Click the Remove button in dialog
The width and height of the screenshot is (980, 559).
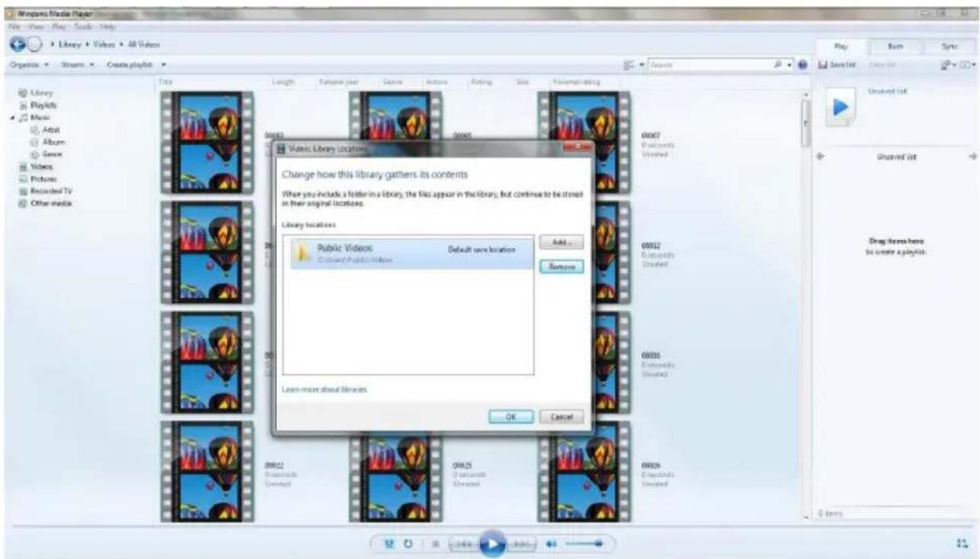[x=561, y=267]
